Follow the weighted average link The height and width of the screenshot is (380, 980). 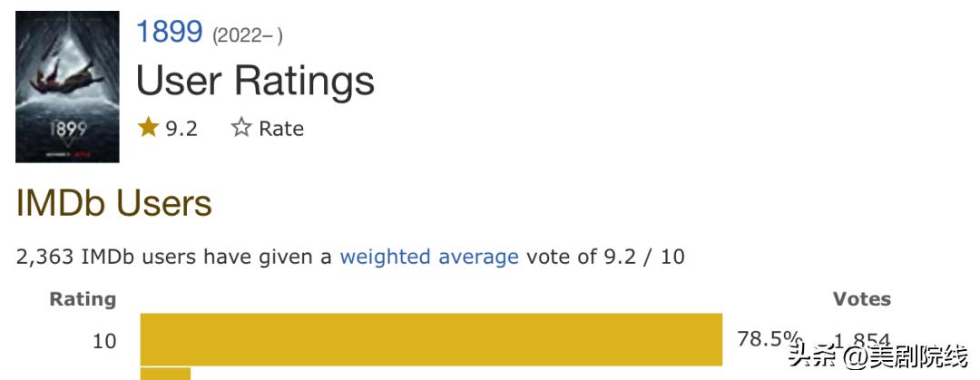pos(429,257)
